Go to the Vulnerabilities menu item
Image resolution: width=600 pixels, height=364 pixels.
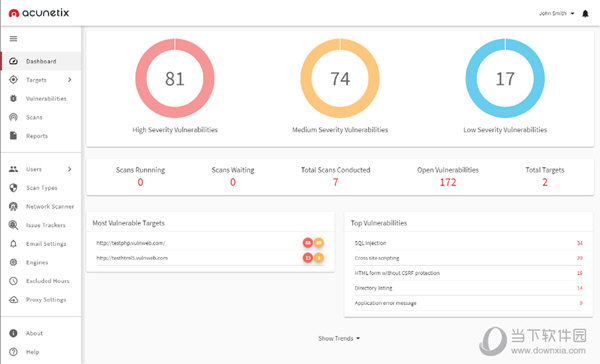[41, 98]
